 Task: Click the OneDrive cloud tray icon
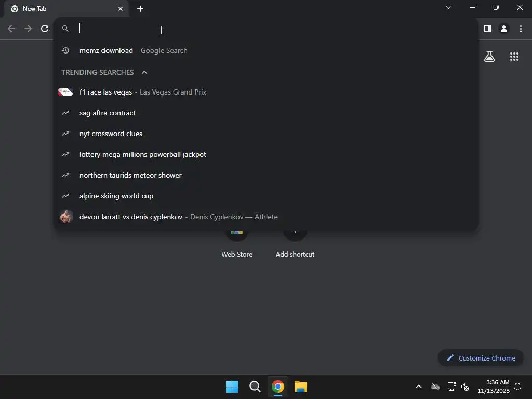pyautogui.click(x=435, y=387)
